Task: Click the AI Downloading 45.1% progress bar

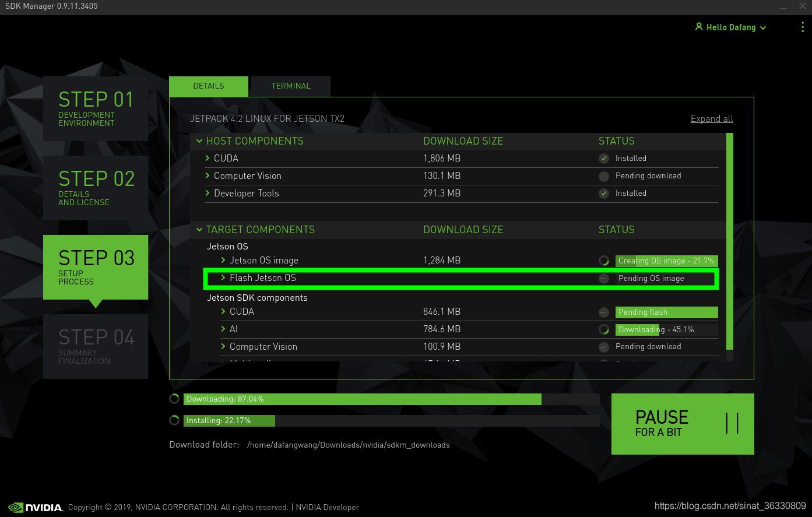Action: coord(666,329)
